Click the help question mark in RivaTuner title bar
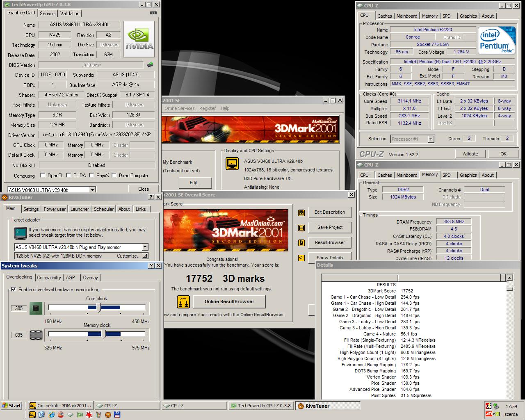Viewport: 525px width, 420px height. tap(151, 197)
